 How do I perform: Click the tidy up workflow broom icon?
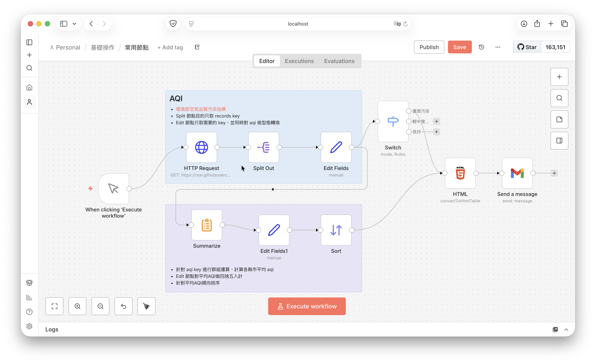(x=146, y=306)
